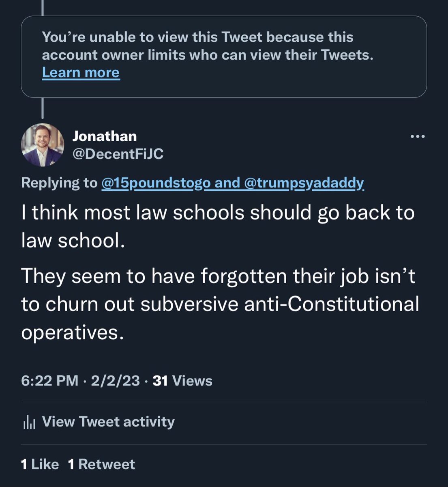Click thread line above the notice box

coord(43,7)
